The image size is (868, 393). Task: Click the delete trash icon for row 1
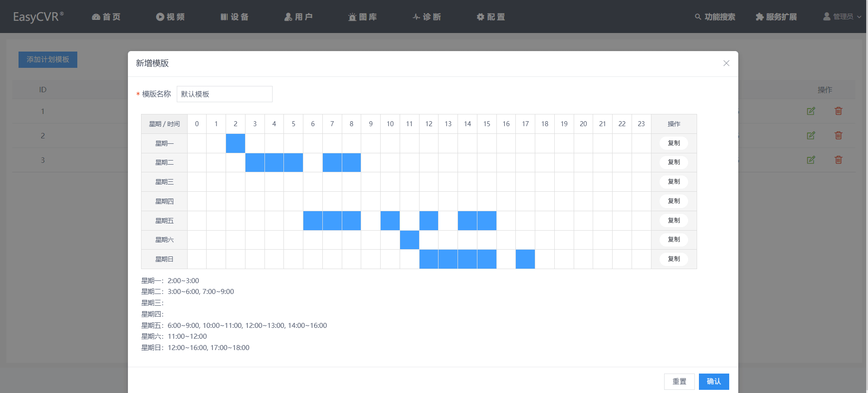pyautogui.click(x=838, y=111)
